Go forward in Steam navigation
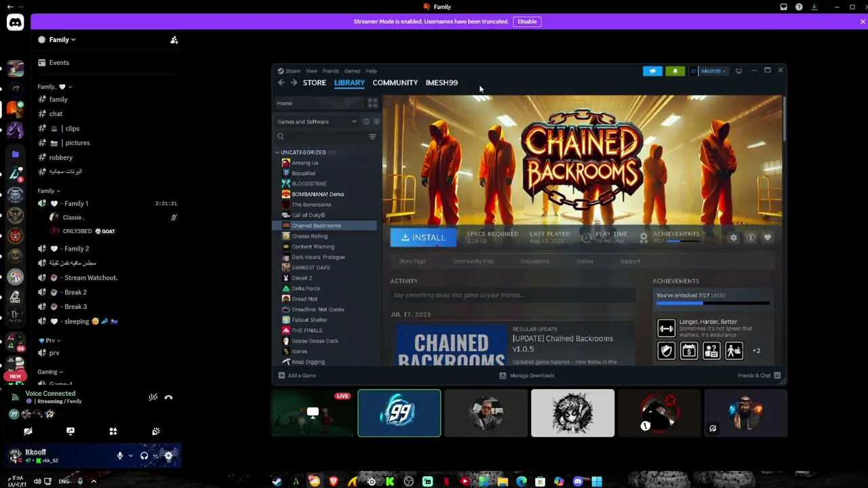Viewport: 868px width, 488px height. click(294, 83)
